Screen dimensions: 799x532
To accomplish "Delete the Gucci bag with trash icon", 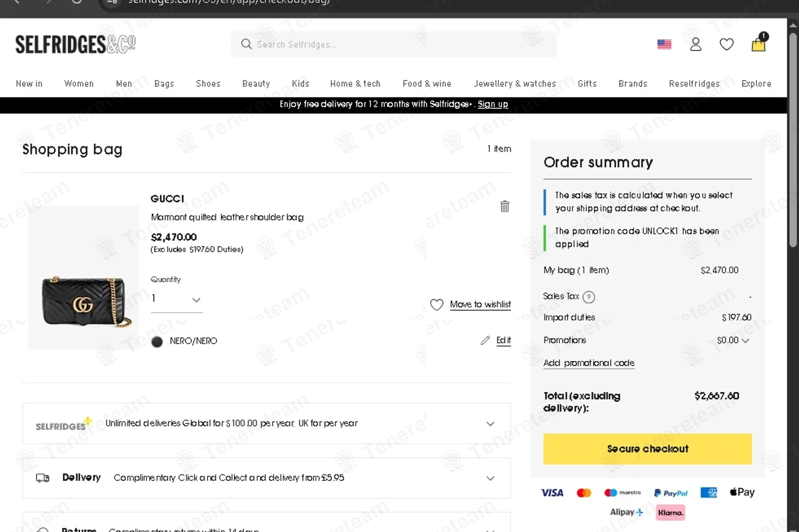I will coord(504,206).
